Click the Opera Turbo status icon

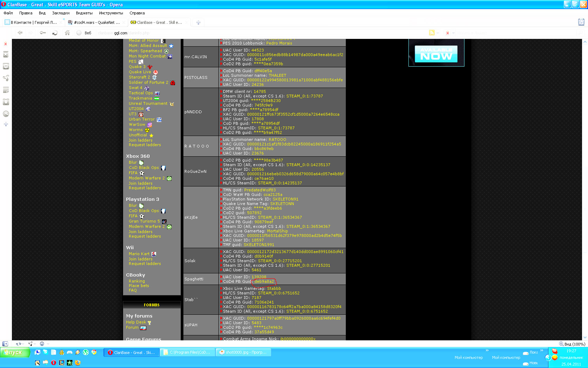click(x=42, y=344)
